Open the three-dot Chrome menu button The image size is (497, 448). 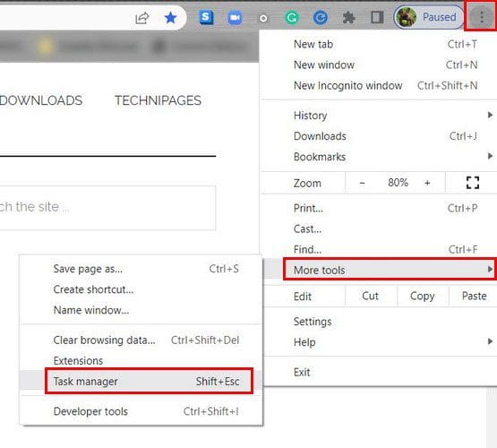482,17
